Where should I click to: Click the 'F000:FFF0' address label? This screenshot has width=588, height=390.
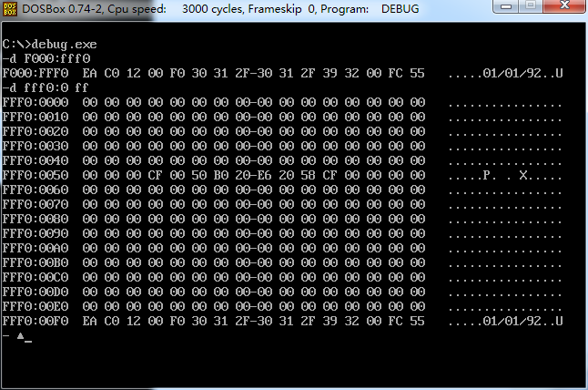pyautogui.click(x=35, y=73)
